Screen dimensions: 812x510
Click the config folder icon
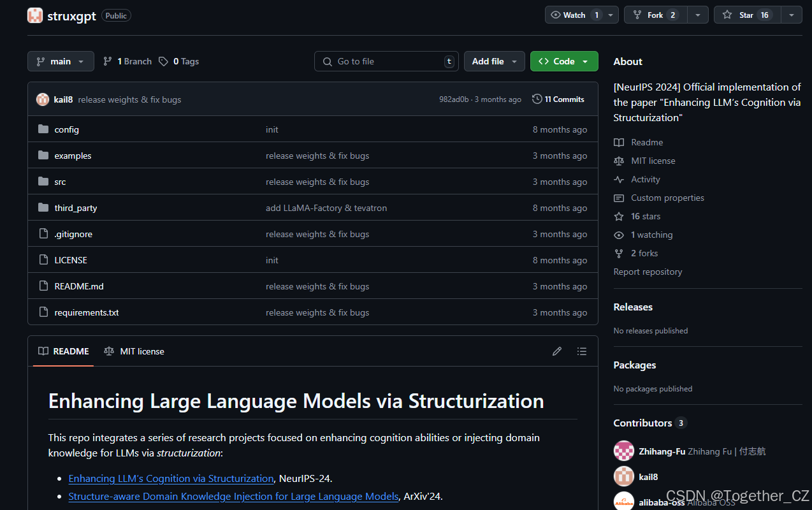[x=43, y=129]
